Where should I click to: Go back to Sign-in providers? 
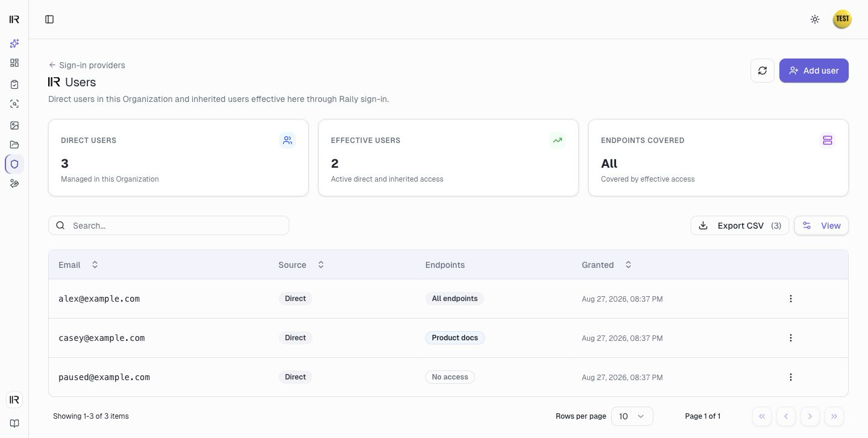point(87,65)
